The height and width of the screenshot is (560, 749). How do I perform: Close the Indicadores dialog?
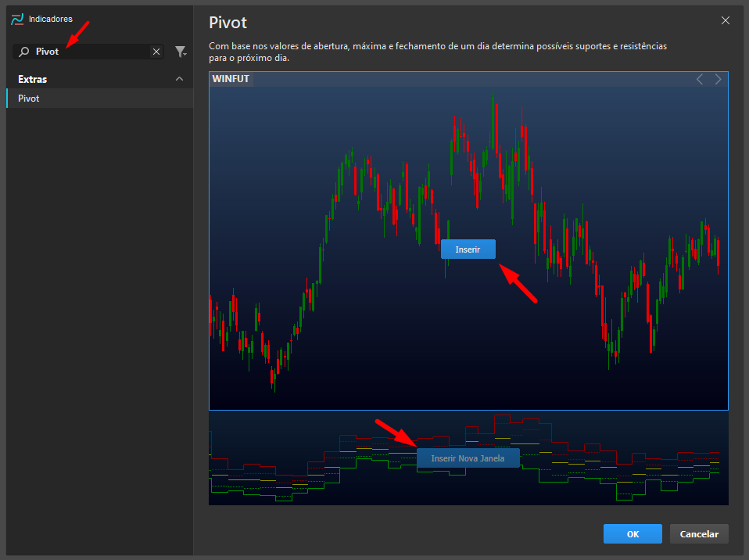(x=725, y=20)
